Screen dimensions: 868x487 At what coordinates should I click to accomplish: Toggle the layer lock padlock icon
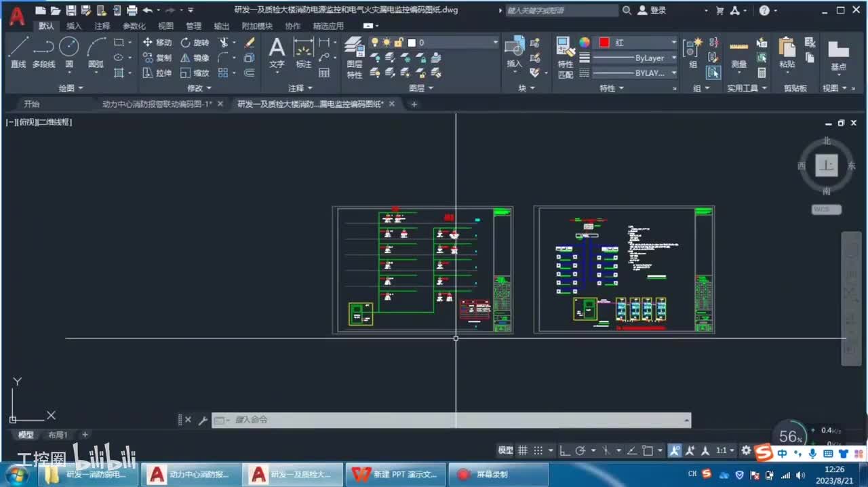click(399, 42)
